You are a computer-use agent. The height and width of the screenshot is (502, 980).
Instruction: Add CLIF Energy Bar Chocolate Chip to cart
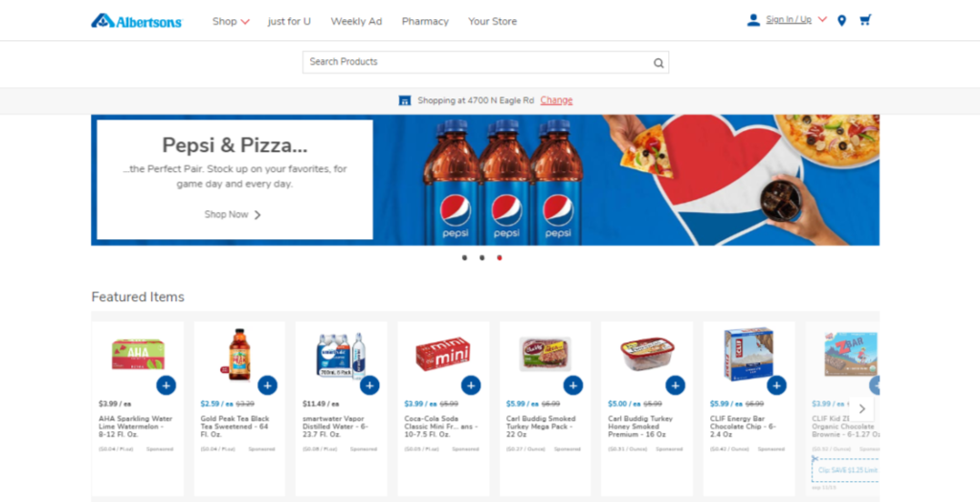pyautogui.click(x=777, y=385)
